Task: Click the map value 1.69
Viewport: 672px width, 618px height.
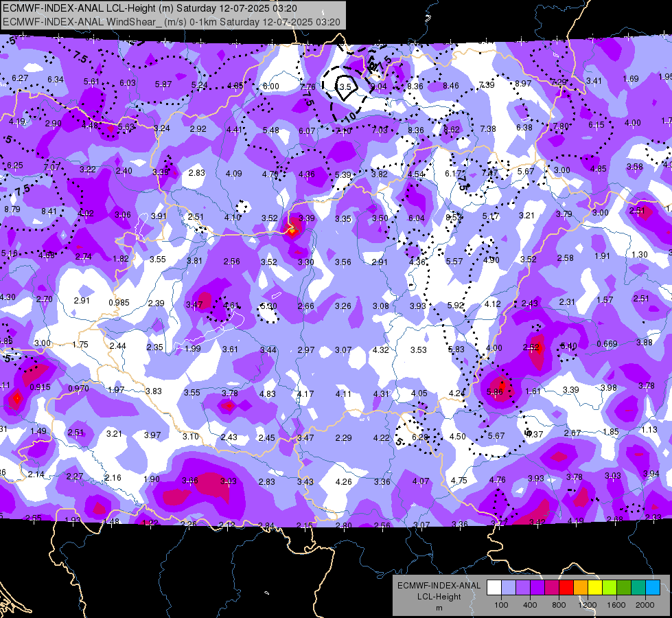Action: click(x=630, y=78)
